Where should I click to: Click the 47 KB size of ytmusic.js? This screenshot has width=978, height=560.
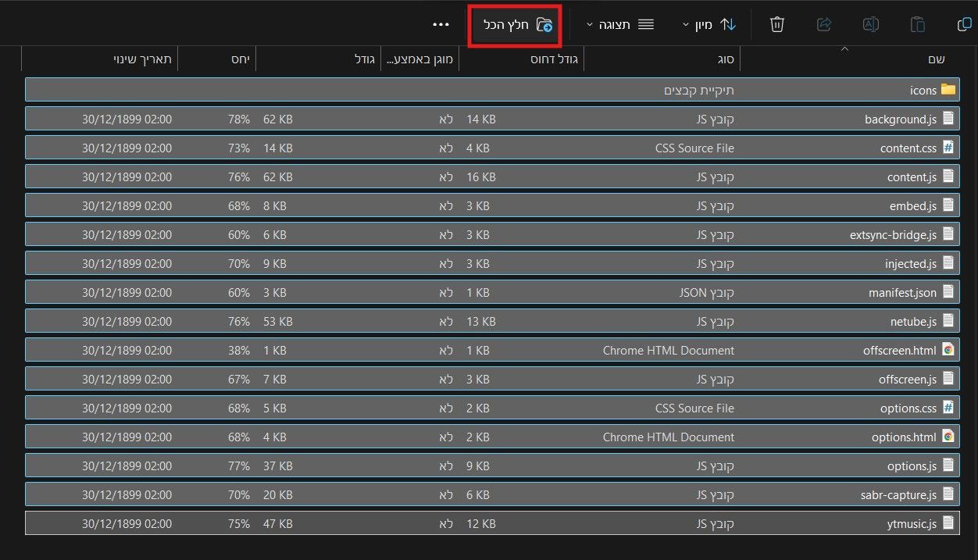coord(278,524)
